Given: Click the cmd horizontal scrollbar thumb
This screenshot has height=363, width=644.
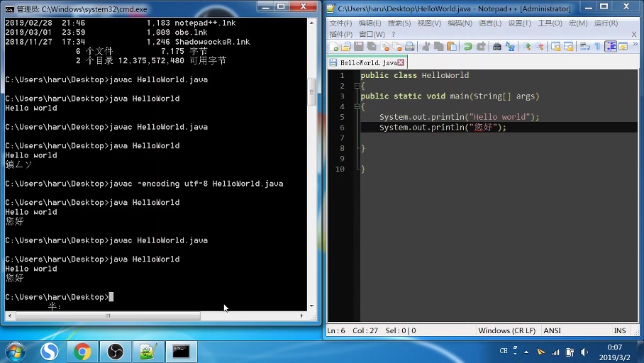Looking at the screenshot, I should [x=108, y=315].
